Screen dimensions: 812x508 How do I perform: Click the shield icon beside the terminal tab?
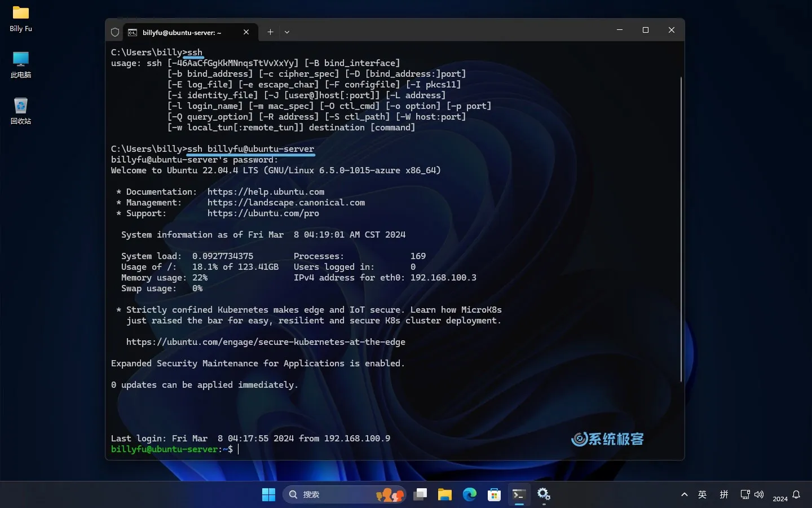click(114, 32)
